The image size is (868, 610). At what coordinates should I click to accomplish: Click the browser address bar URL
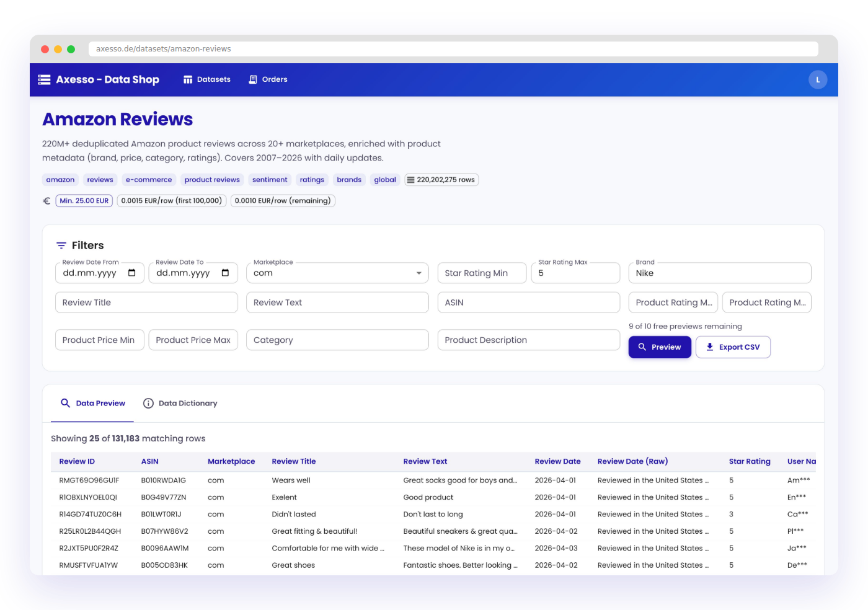coord(164,49)
